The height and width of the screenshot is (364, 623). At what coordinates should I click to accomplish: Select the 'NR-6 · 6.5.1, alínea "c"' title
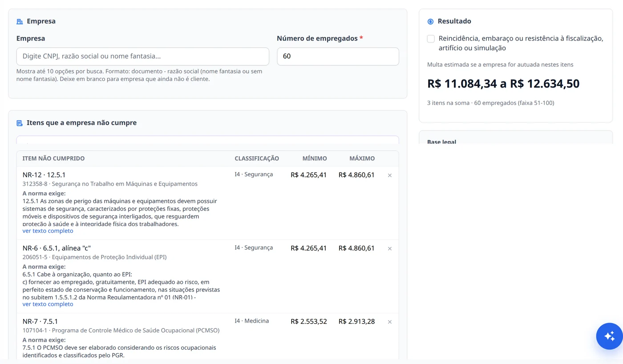click(57, 248)
